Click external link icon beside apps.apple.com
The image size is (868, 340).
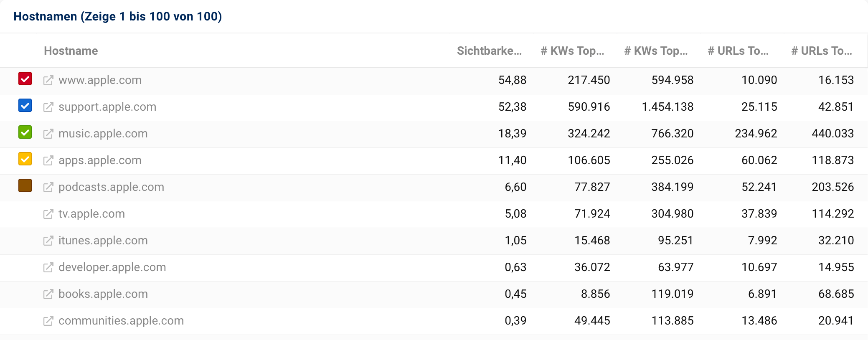pos(48,160)
